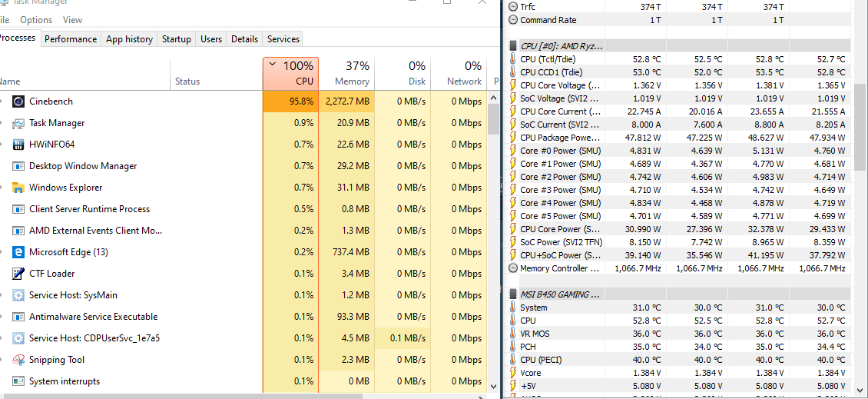Image resolution: width=868 pixels, height=399 pixels.
Task: Select the Windows Explorer 31.1 MB memory cell
Action: 346,188
